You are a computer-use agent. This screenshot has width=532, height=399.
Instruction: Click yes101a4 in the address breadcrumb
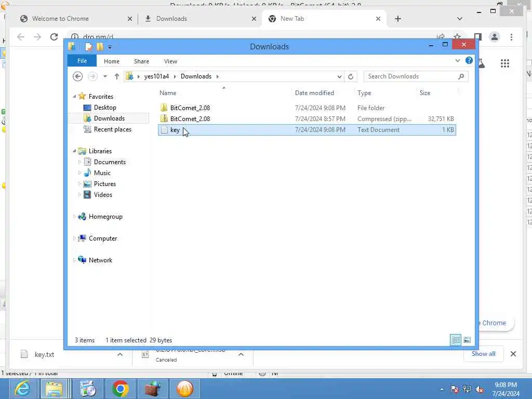point(156,76)
